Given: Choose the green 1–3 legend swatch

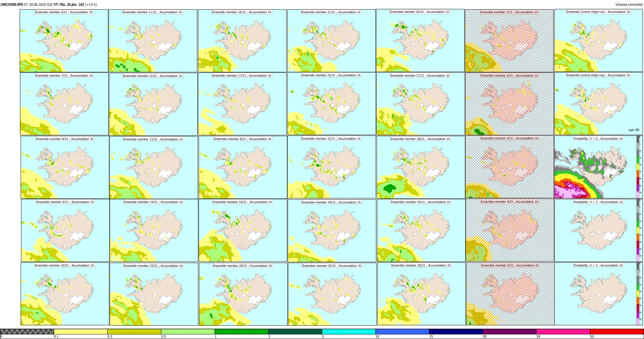Looking at the screenshot, I should tap(241, 332).
